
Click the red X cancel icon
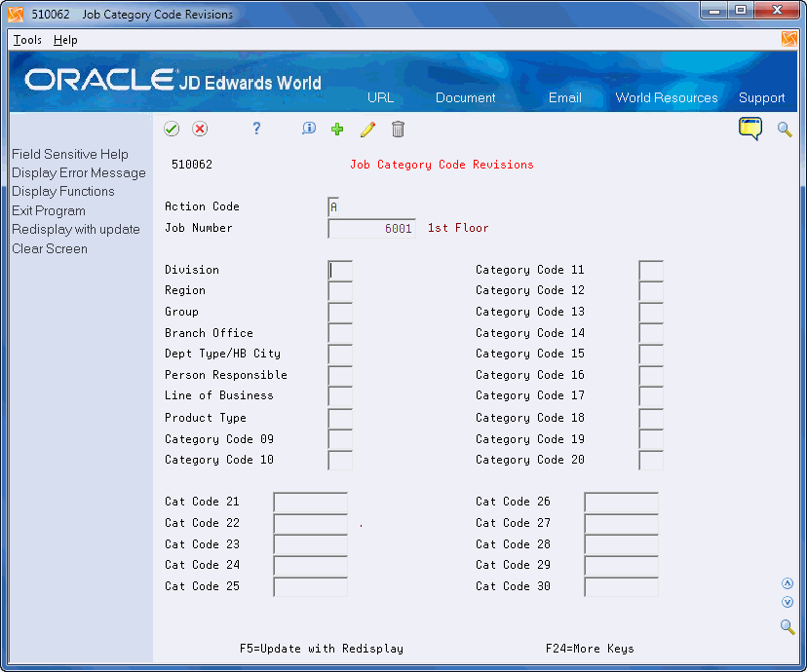pos(200,129)
